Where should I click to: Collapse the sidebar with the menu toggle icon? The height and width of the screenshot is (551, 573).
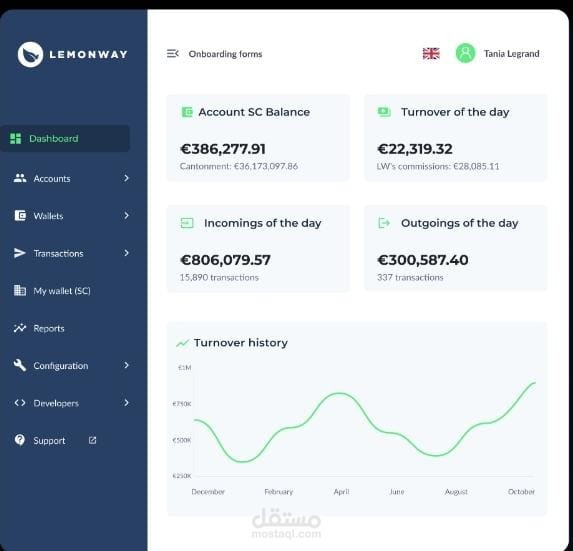click(x=172, y=54)
